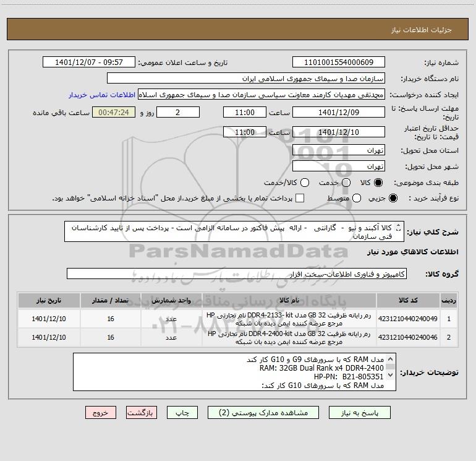Screen dimensions: 476x461
Task: Click the تاریخ نیاز column header
Action: point(49,300)
